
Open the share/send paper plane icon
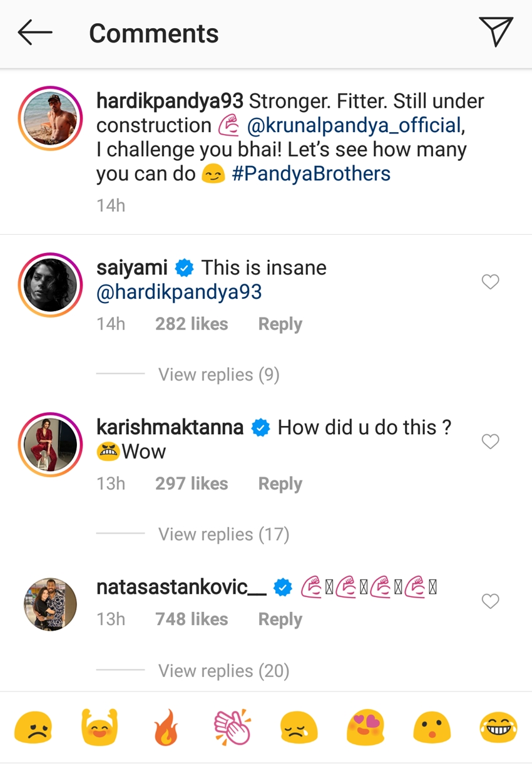coord(496,31)
